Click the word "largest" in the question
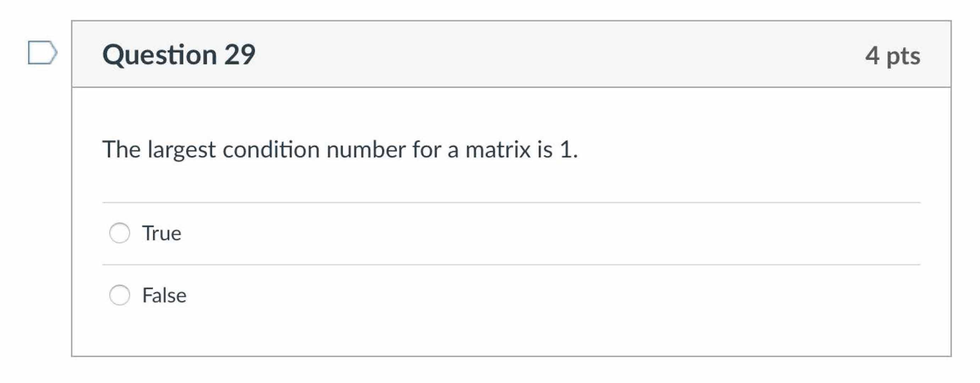 tap(182, 150)
